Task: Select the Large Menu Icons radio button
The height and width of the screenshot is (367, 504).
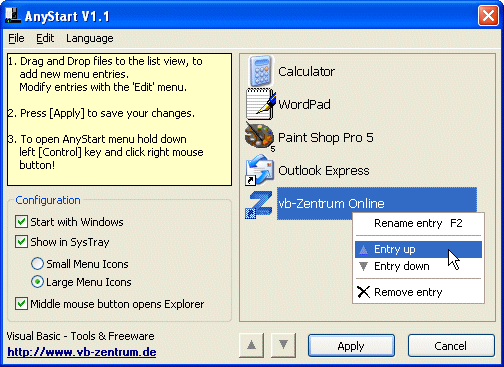Action: (x=37, y=282)
